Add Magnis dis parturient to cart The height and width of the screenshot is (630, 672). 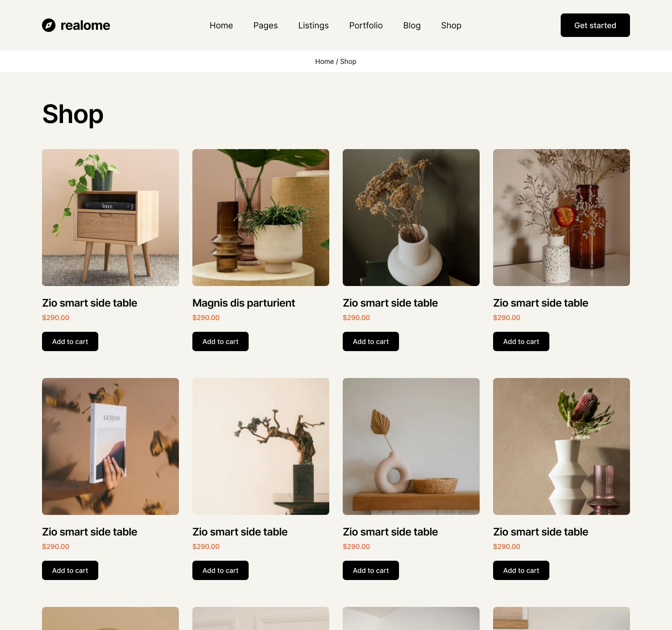point(220,341)
